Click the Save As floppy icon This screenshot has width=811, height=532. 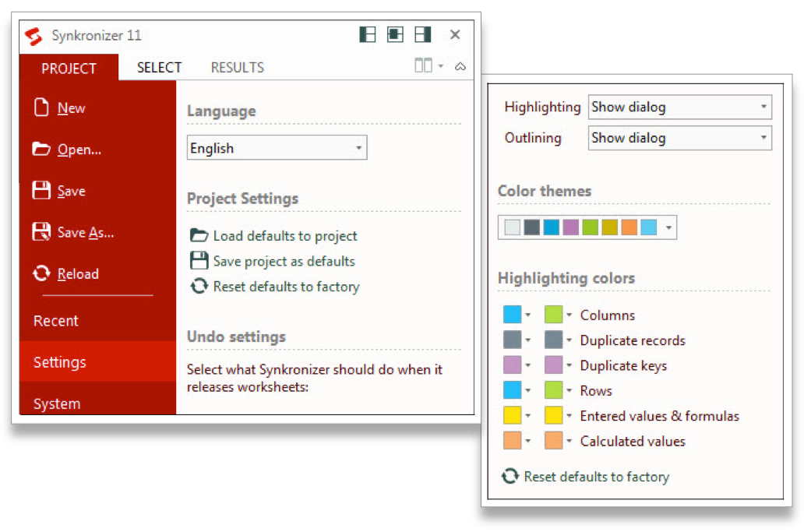[x=41, y=231]
